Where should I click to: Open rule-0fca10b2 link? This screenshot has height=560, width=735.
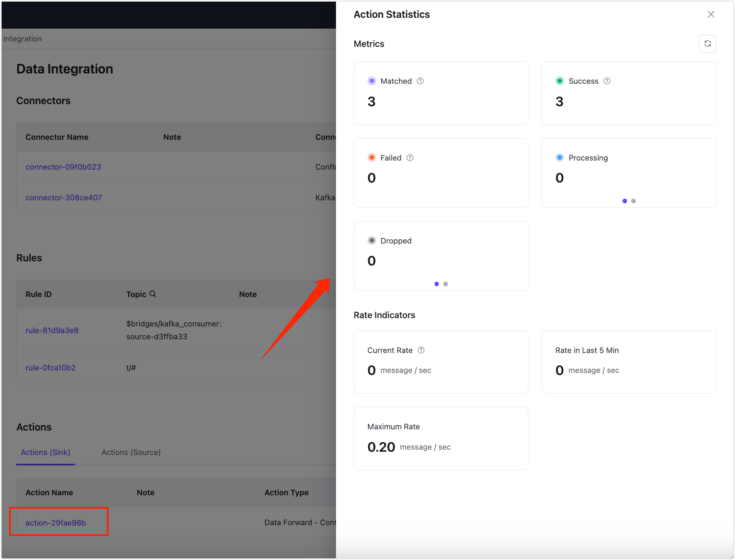click(50, 368)
